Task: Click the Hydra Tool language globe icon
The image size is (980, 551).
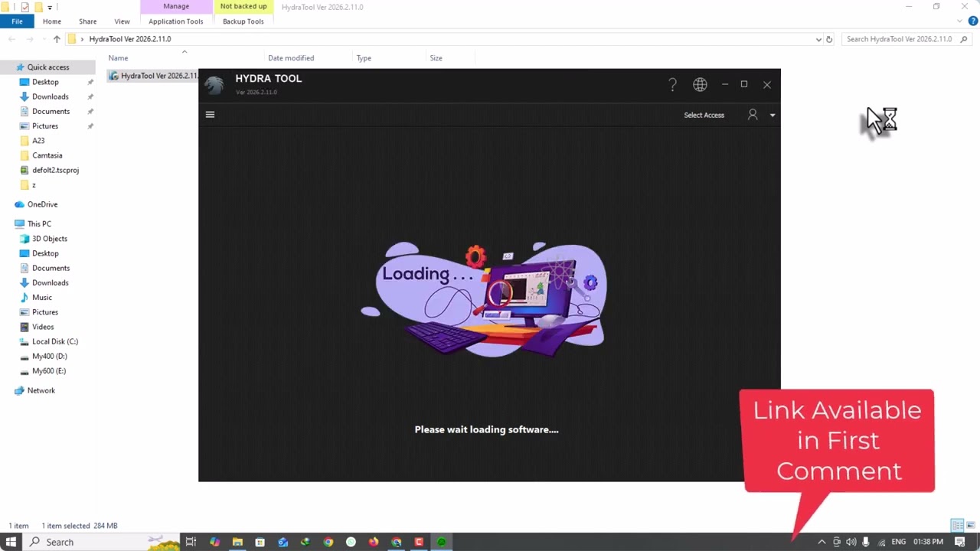Action: coord(700,85)
